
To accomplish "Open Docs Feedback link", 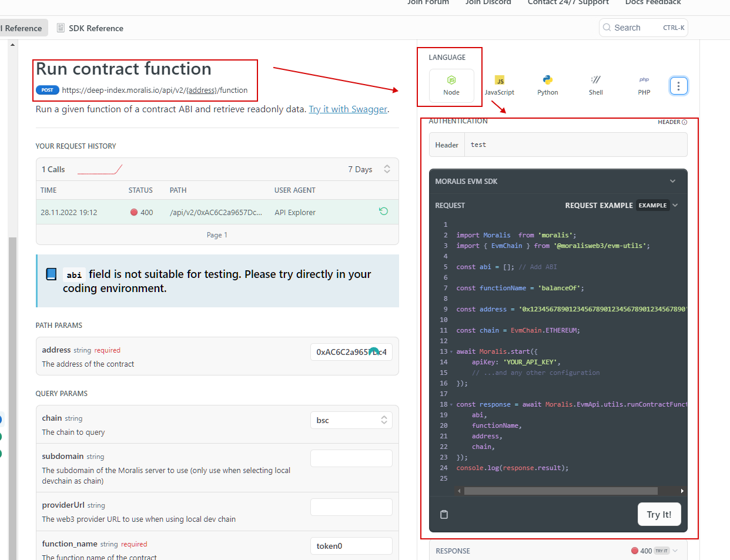I will pos(653,2).
